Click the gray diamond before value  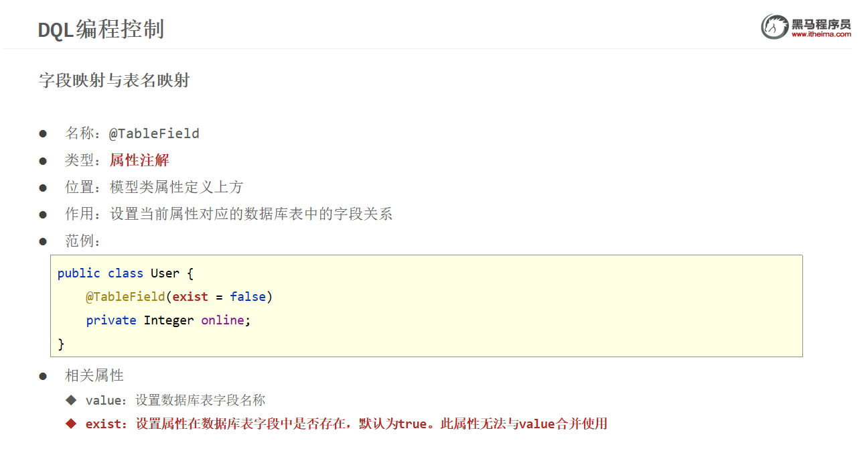71,400
